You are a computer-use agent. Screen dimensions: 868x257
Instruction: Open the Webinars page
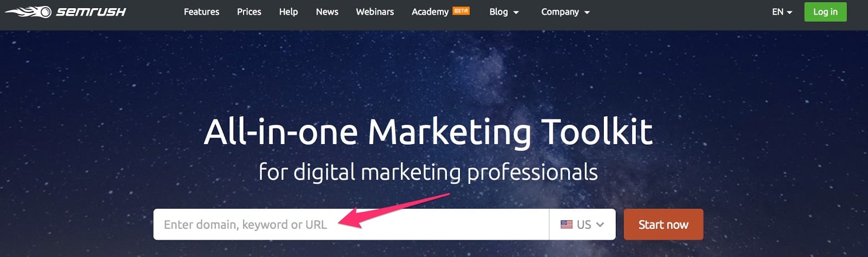375,11
